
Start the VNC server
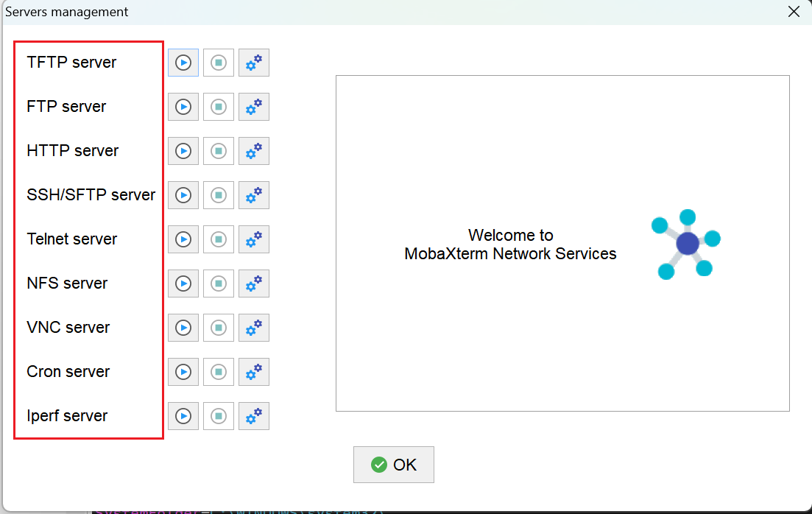tap(183, 328)
